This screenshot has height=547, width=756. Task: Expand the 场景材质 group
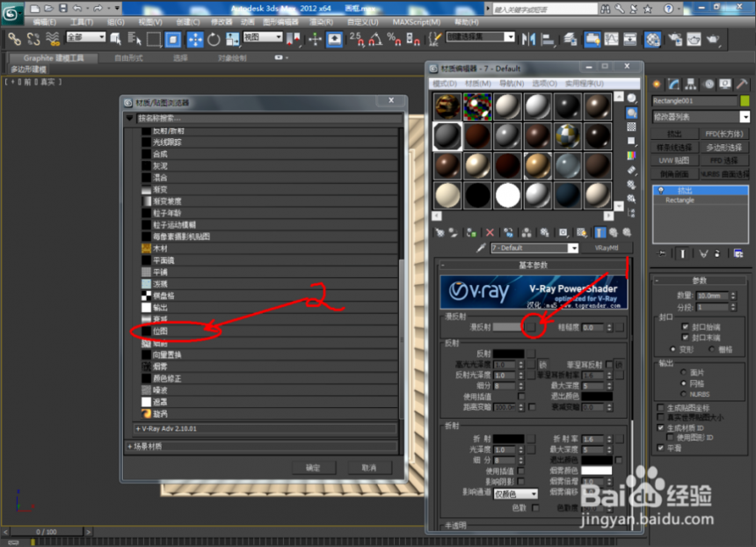pyautogui.click(x=261, y=446)
